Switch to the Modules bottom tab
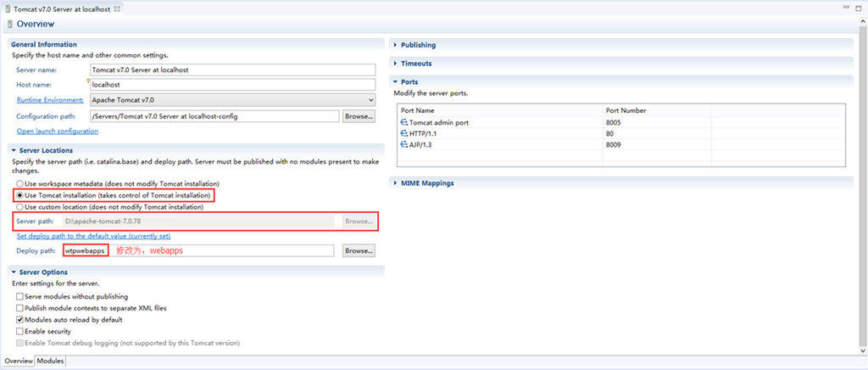868x370 pixels. [x=50, y=362]
